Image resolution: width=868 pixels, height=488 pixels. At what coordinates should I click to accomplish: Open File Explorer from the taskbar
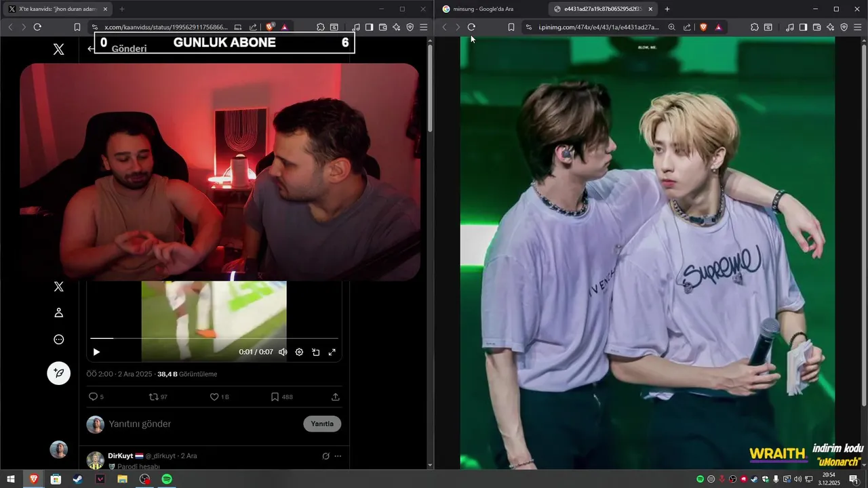coord(122,479)
